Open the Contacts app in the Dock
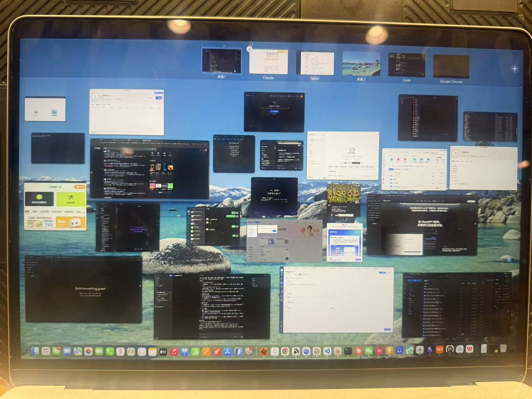The height and width of the screenshot is (399, 532). (131, 352)
